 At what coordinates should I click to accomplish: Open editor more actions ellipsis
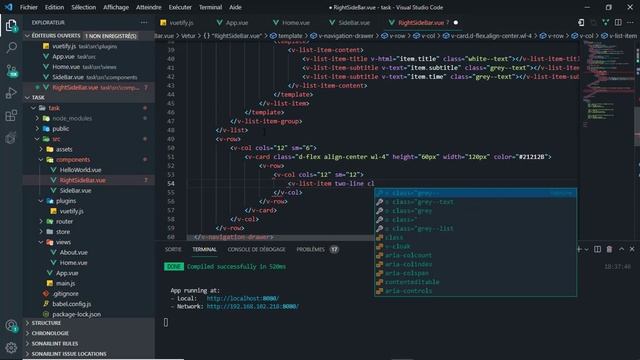coord(630,22)
